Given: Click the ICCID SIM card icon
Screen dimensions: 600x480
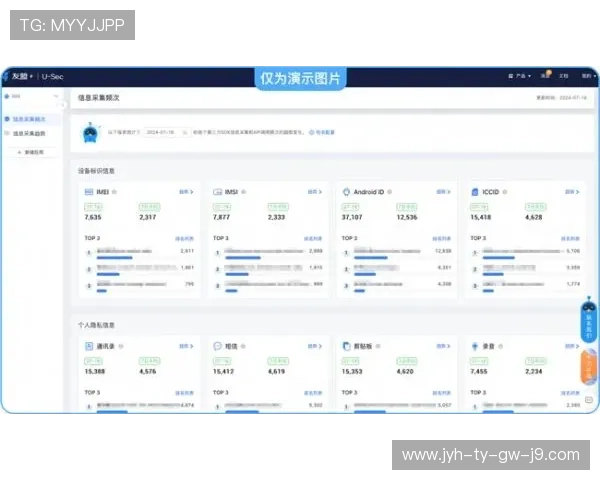Looking at the screenshot, I should 475,192.
